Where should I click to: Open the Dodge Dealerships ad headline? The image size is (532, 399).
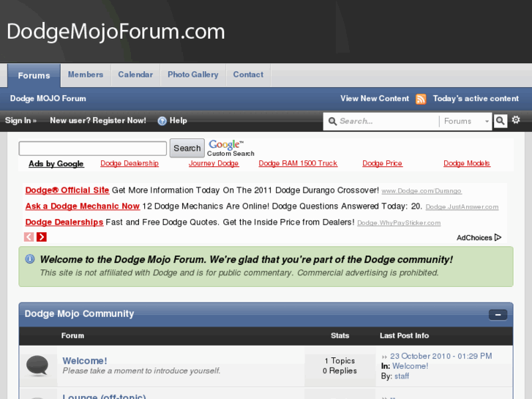point(64,222)
